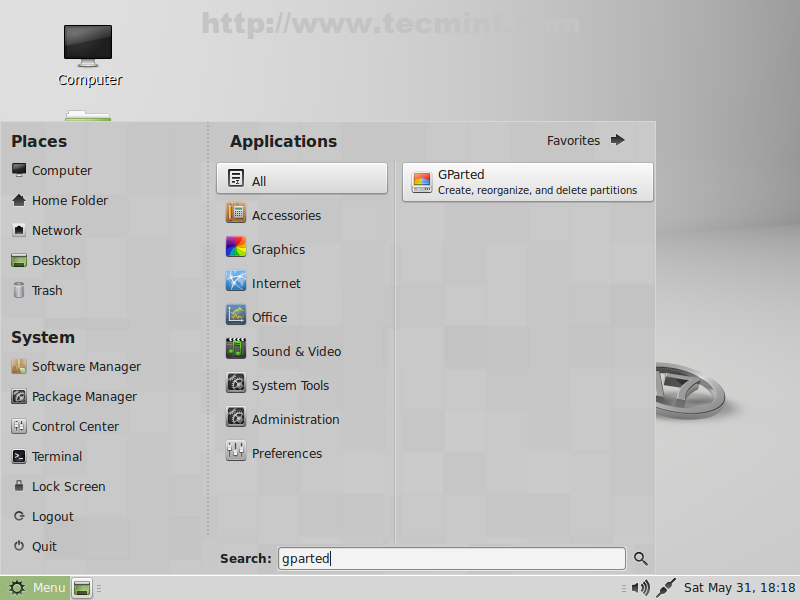This screenshot has height=600, width=800.
Task: Open the Internet category
Action: 302,283
